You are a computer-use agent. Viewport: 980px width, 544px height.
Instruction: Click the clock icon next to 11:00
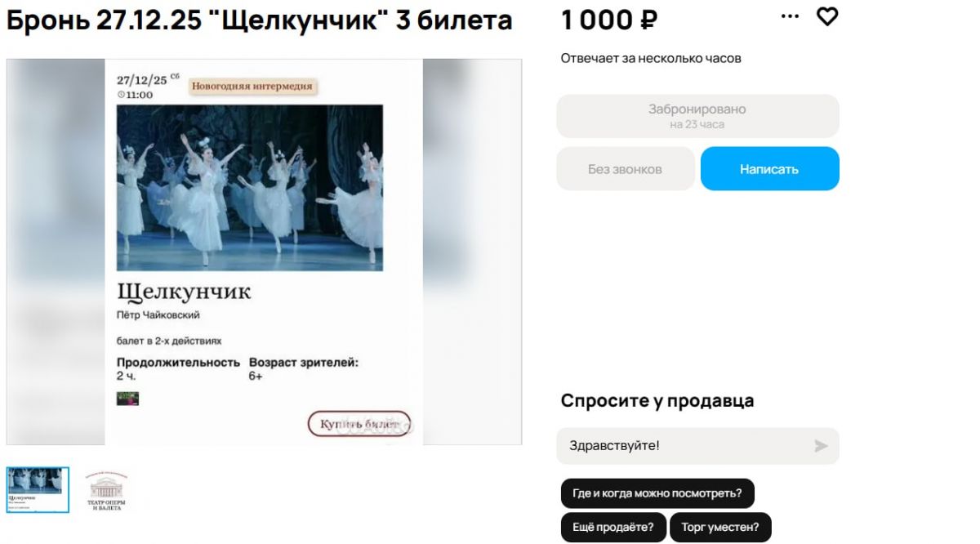click(x=121, y=95)
